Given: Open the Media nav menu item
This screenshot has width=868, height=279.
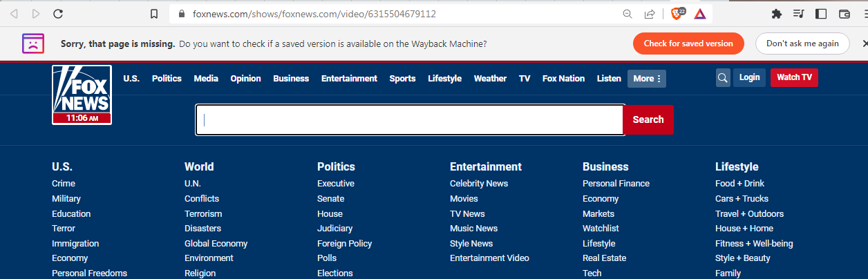Looking at the screenshot, I should point(206,78).
